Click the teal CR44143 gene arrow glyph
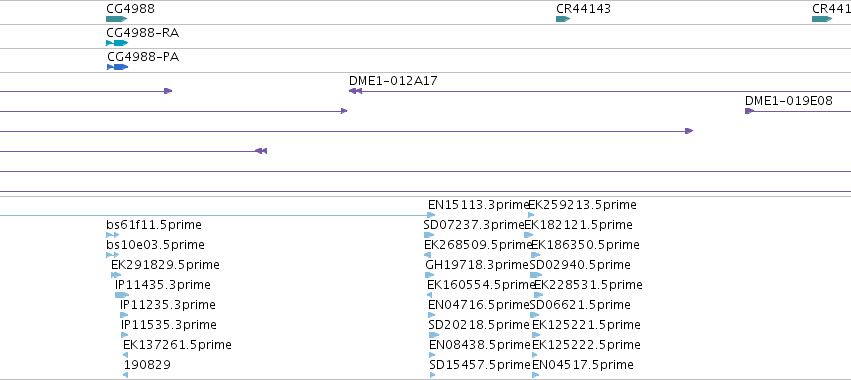 click(x=563, y=19)
